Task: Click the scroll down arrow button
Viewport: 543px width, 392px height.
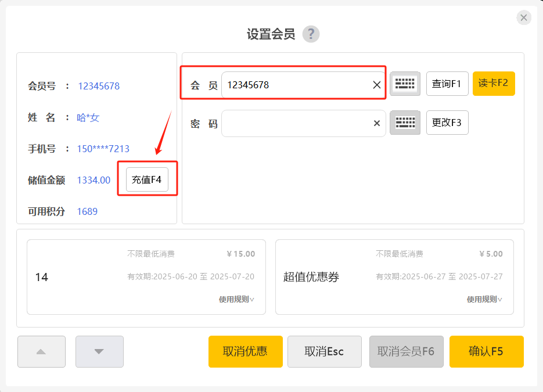Action: 99,351
